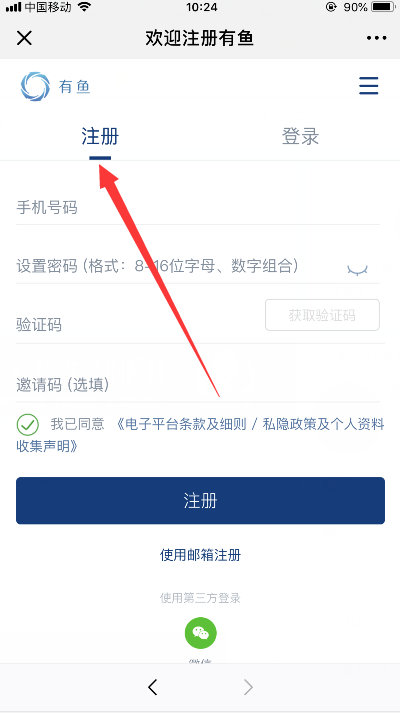The height and width of the screenshot is (713, 400).
Task: Focus the 手机号码 input field
Action: click(198, 208)
